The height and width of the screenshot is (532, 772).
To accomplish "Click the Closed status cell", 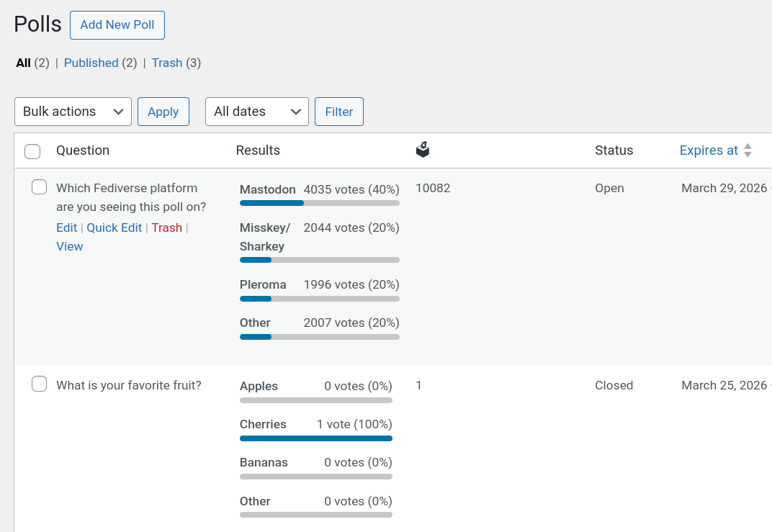I will [x=614, y=385].
